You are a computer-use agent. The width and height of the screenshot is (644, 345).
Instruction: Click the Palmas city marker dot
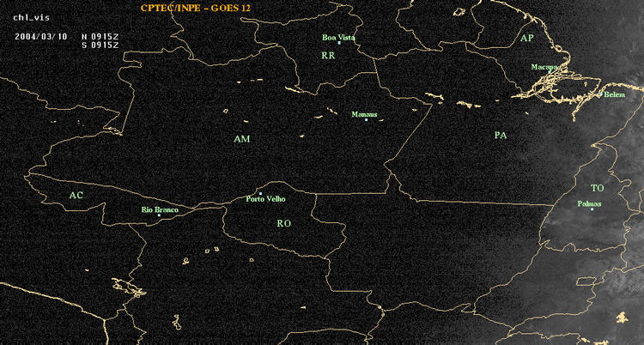click(x=592, y=209)
